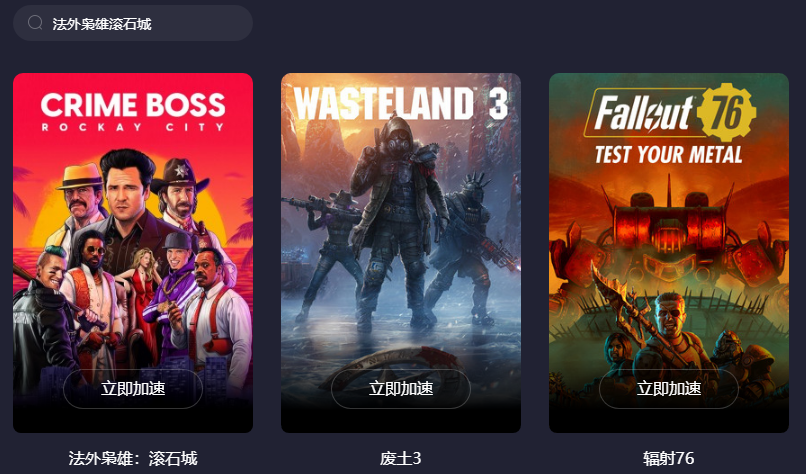Screen dimensions: 806x474
Task: Open the Crime Boss Rockay City cover
Action: click(133, 252)
